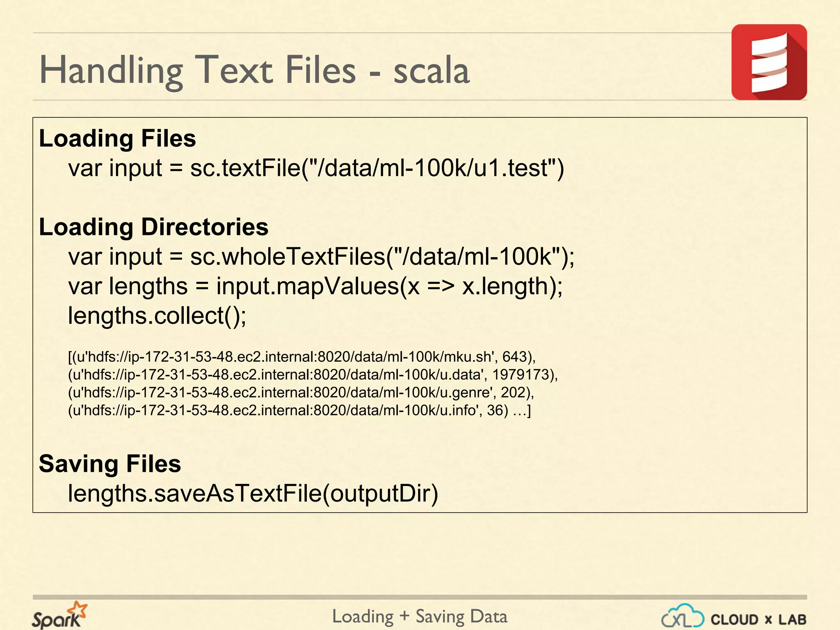Click the Spark logo in the footer
Viewport: 840px width, 630px height.
pyautogui.click(x=60, y=615)
